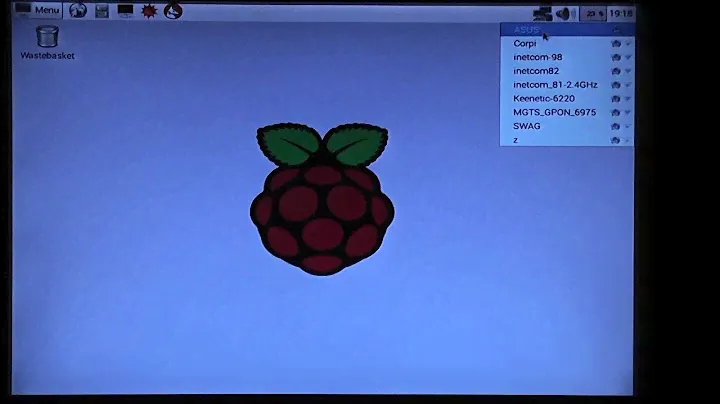Screen dimensions: 720x404
Task: Click the volume speaker icon
Action: pyautogui.click(x=565, y=13)
